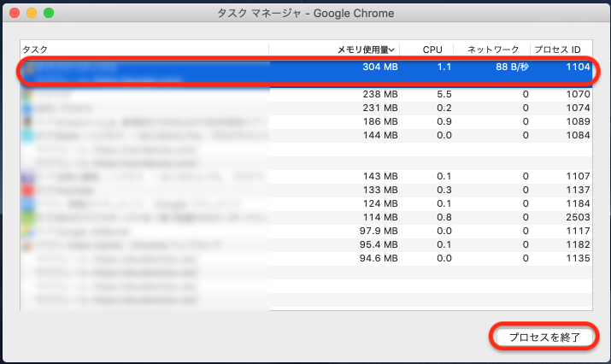Click the CPU value 0.2
The image size is (611, 364).
click(x=444, y=108)
